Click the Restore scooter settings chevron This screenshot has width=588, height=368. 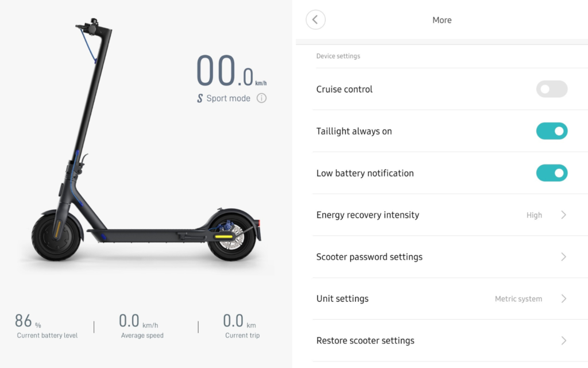[563, 340]
